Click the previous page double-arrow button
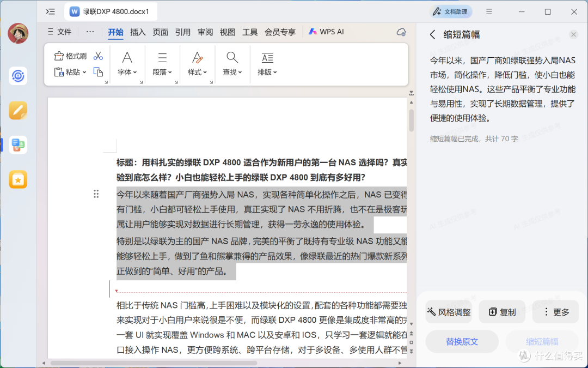 tap(412, 334)
